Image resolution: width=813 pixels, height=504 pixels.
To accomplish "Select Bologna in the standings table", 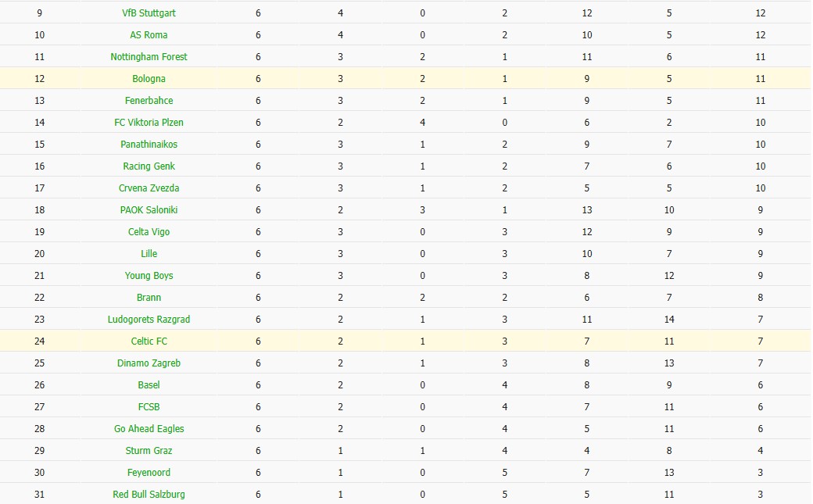I will pyautogui.click(x=149, y=79).
